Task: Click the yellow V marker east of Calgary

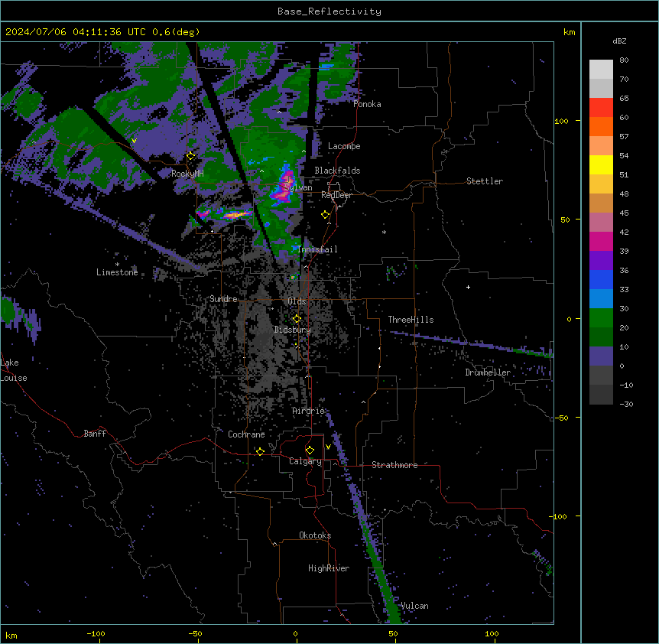Action: (x=328, y=447)
